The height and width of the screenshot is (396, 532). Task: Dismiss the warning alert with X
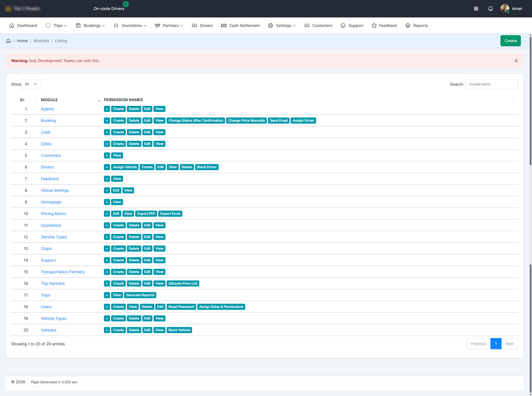tap(516, 61)
